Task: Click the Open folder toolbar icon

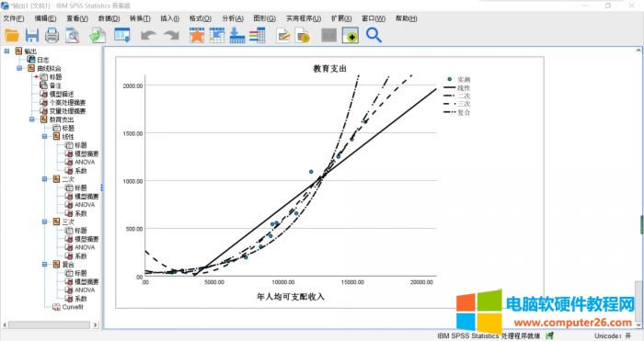Action: coord(12,36)
